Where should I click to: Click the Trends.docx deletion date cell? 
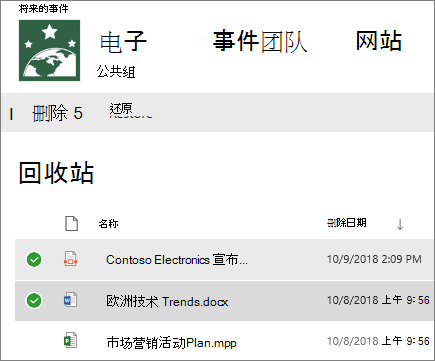(378, 300)
